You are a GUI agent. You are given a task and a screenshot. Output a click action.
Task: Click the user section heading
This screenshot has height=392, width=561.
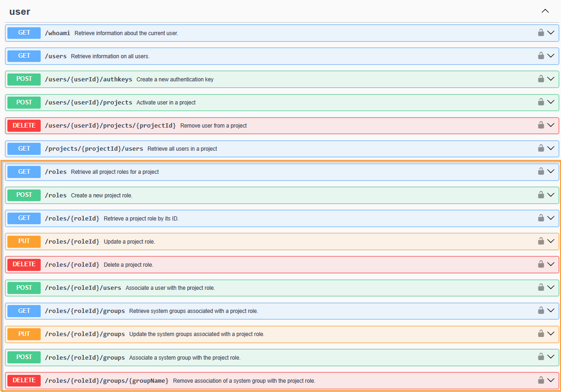pyautogui.click(x=20, y=12)
